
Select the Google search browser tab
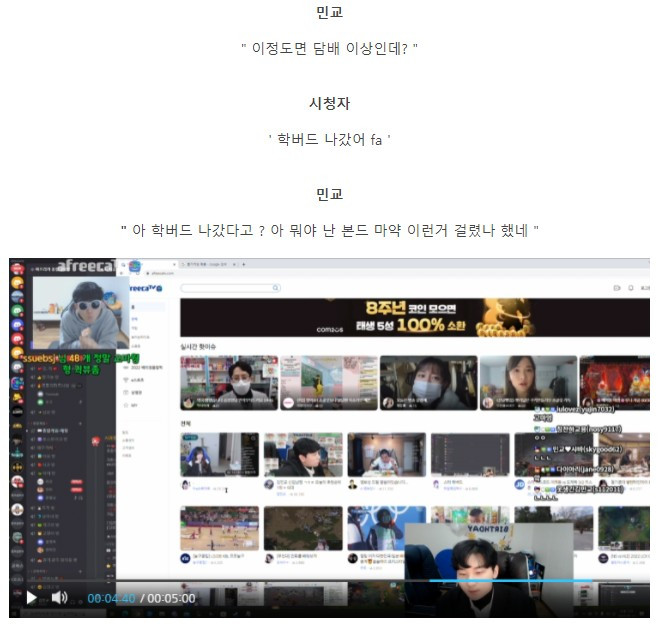pos(208,264)
